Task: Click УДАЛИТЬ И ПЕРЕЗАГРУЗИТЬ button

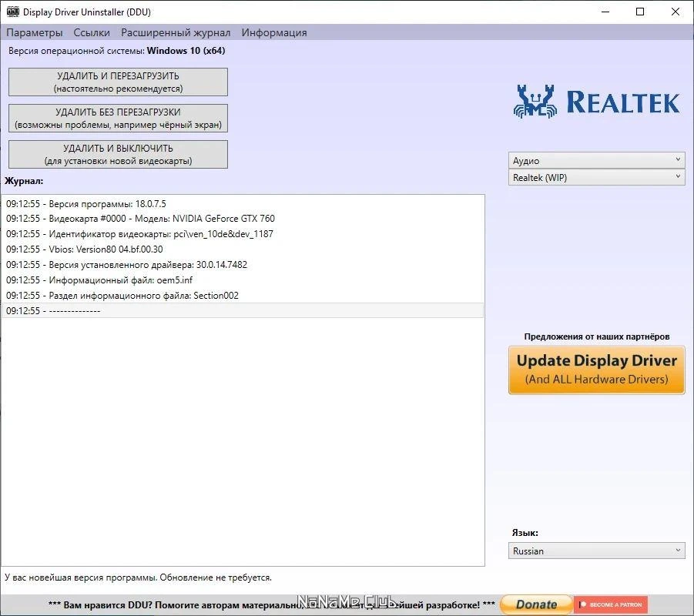Action: 118,82
